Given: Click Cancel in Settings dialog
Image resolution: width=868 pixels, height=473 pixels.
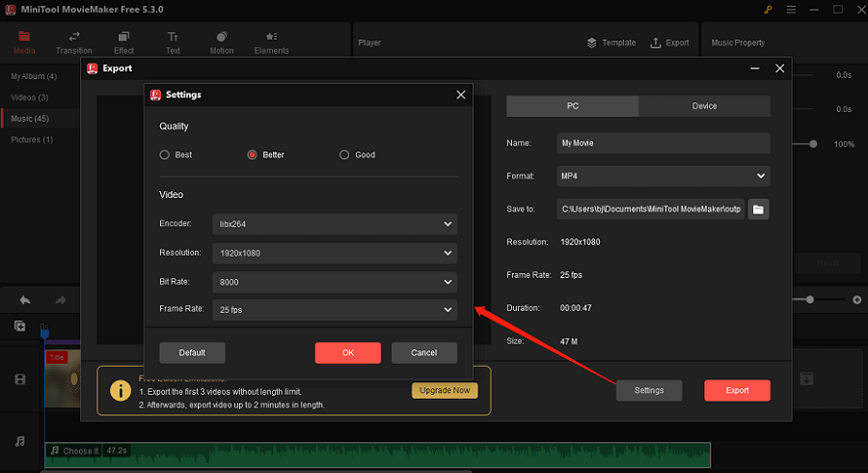Looking at the screenshot, I should tap(424, 352).
